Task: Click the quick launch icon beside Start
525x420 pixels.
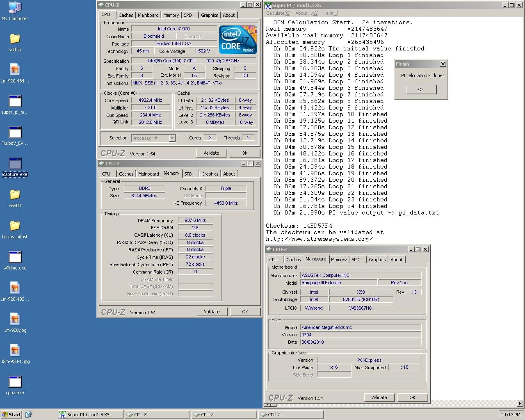Action: [28, 415]
